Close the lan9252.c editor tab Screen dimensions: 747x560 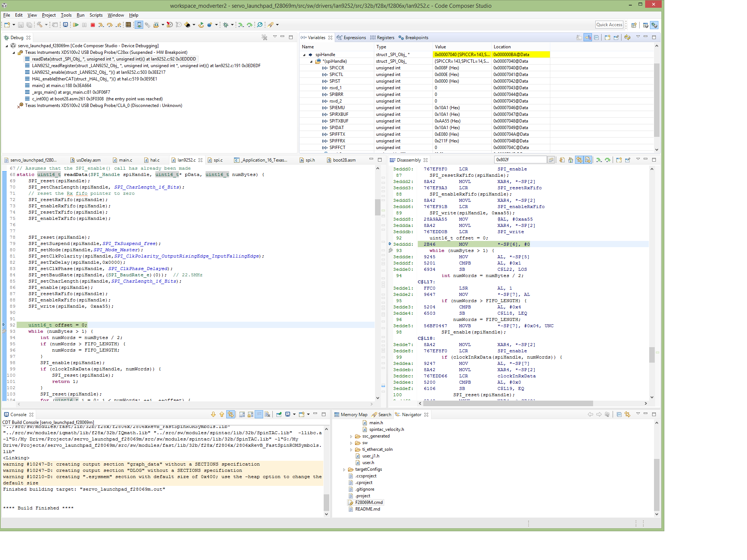[x=200, y=160]
